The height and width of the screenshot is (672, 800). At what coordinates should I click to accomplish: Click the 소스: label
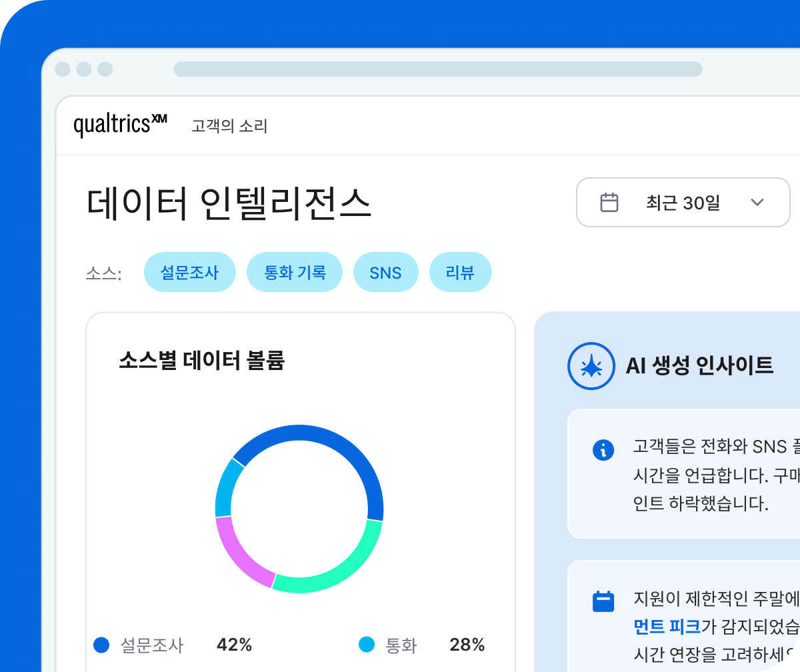pos(104,273)
